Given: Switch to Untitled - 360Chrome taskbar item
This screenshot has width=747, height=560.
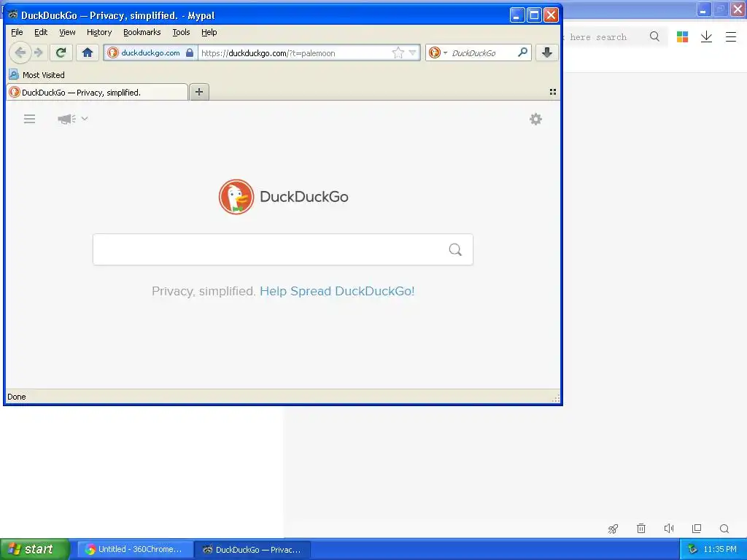Looking at the screenshot, I should tap(135, 549).
